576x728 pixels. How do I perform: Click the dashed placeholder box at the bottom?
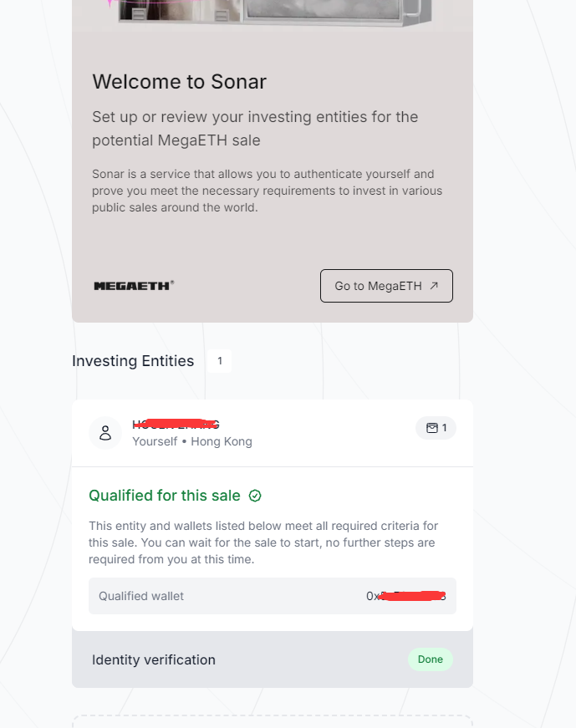(x=272, y=721)
